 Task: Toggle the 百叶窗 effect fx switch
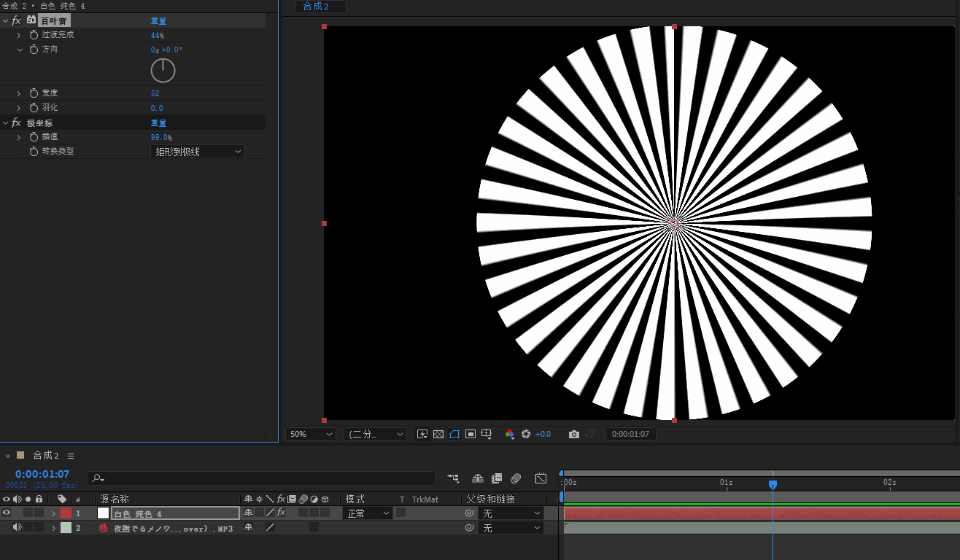click(16, 20)
